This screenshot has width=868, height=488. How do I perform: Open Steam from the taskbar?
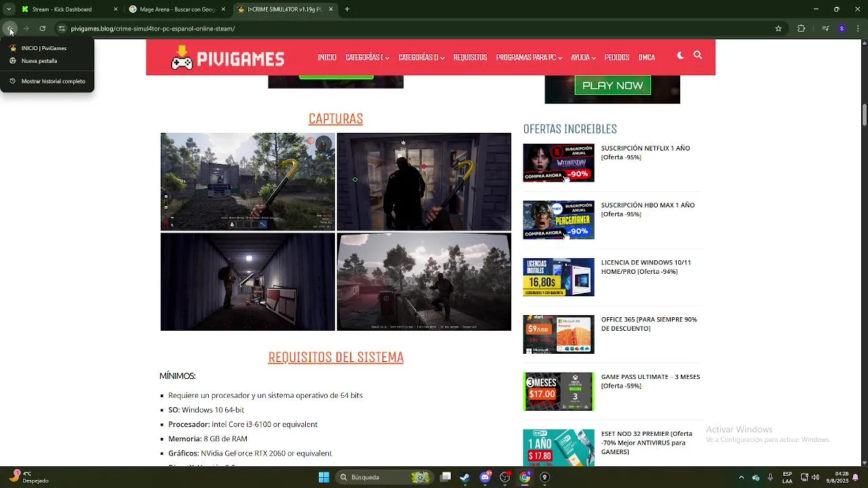tap(465, 477)
